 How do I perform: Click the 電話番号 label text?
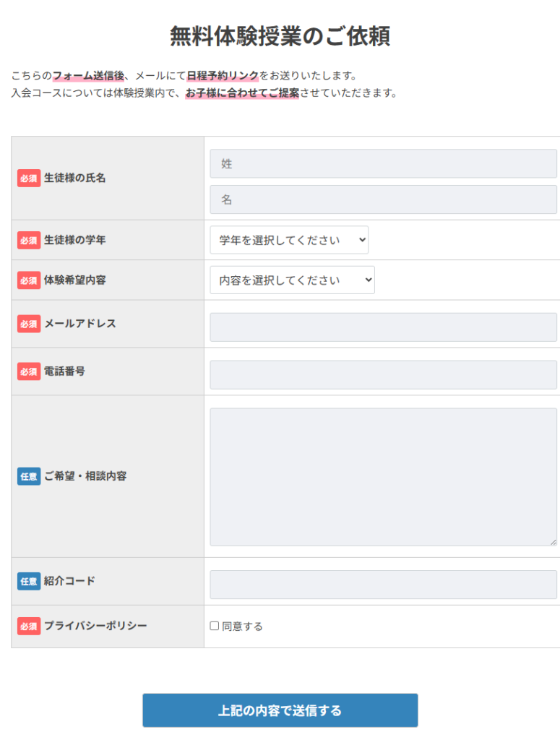pos(64,371)
